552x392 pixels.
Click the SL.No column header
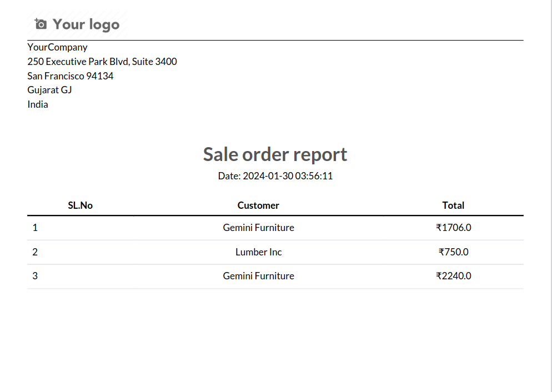coord(81,205)
